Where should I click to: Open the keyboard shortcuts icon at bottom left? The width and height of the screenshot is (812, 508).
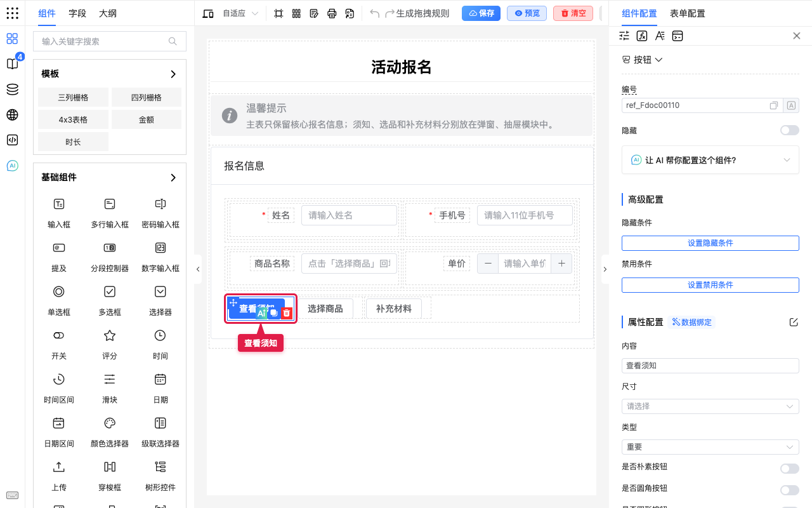[12, 495]
